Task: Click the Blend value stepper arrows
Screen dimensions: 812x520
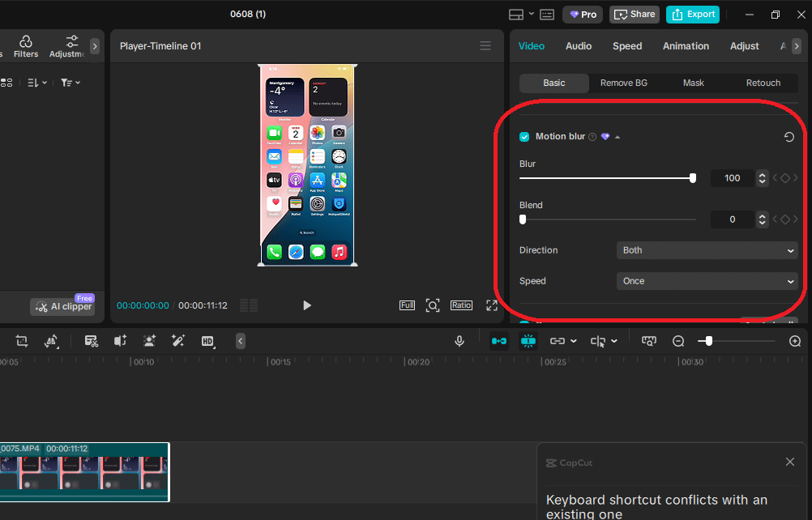Action: pyautogui.click(x=762, y=220)
